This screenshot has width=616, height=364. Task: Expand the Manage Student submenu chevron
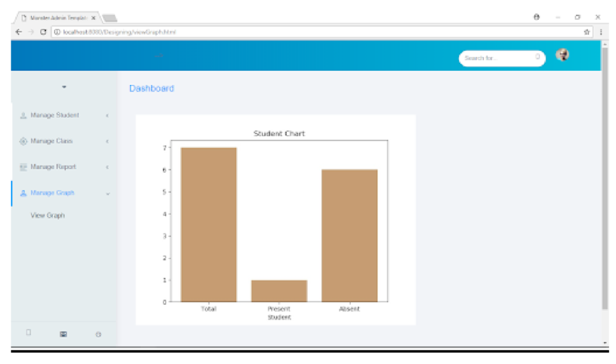[107, 115]
